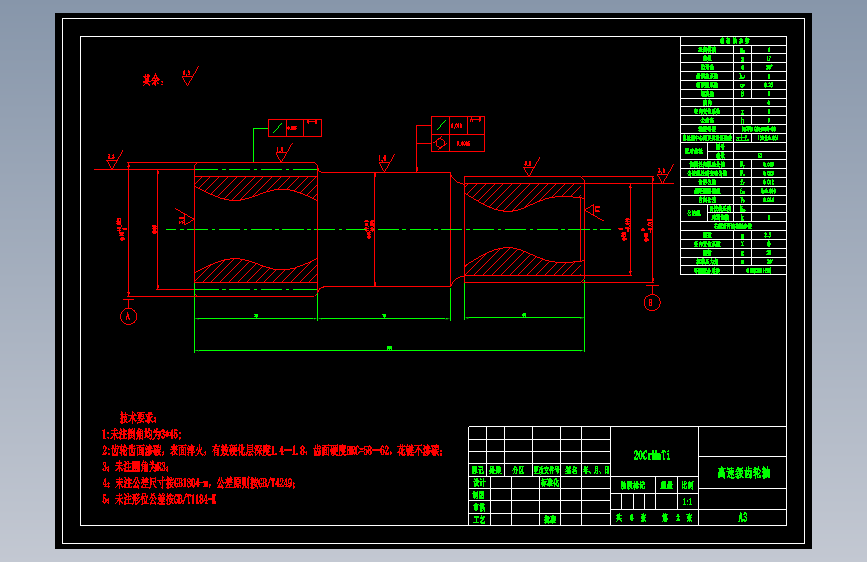Click the circle symbol in tolerance frame
The height and width of the screenshot is (562, 867).
pyautogui.click(x=440, y=143)
